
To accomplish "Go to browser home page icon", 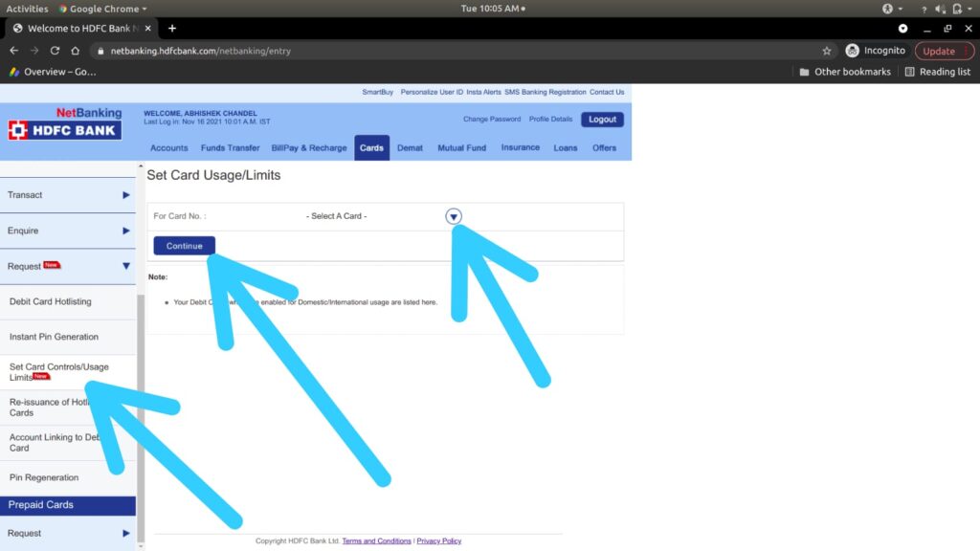I will [x=75, y=51].
